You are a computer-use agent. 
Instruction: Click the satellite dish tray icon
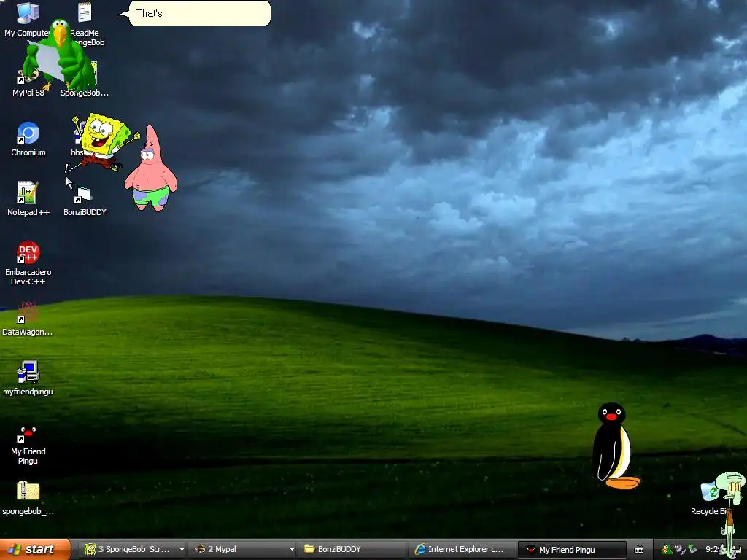tap(680, 550)
